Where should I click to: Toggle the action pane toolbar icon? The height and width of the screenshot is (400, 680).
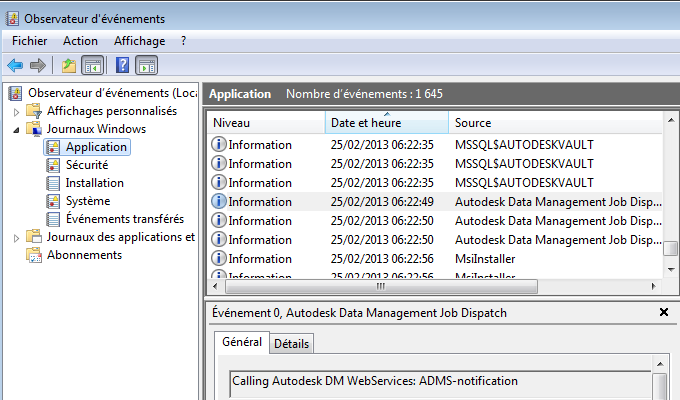[146, 66]
